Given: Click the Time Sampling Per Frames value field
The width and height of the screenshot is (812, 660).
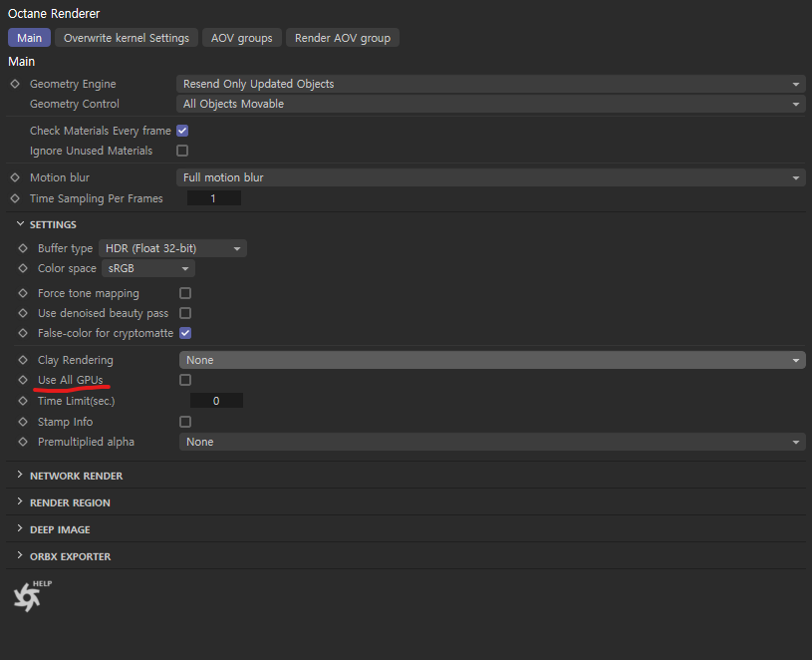Looking at the screenshot, I should coord(214,198).
